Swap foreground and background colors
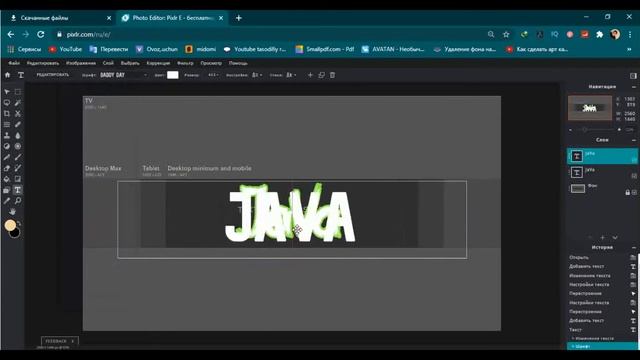Viewport: 640px width, 360px height. 19,223
